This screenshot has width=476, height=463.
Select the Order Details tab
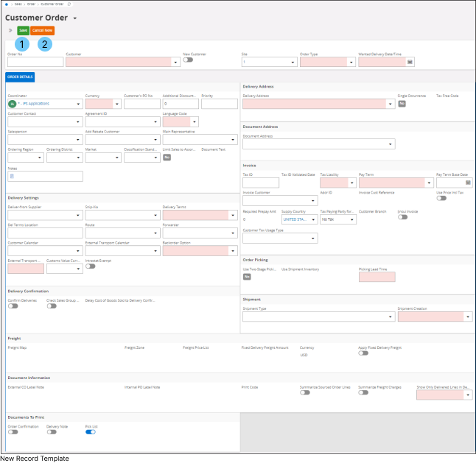(20, 77)
